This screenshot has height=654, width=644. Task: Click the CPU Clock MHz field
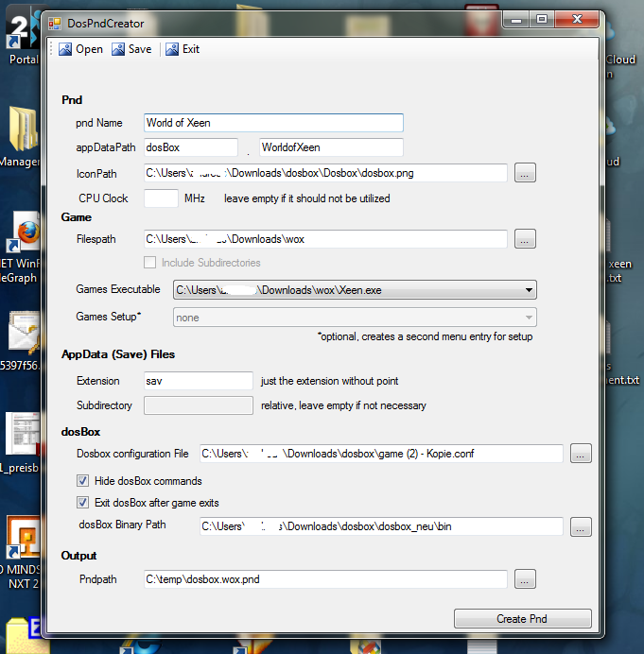pos(161,198)
